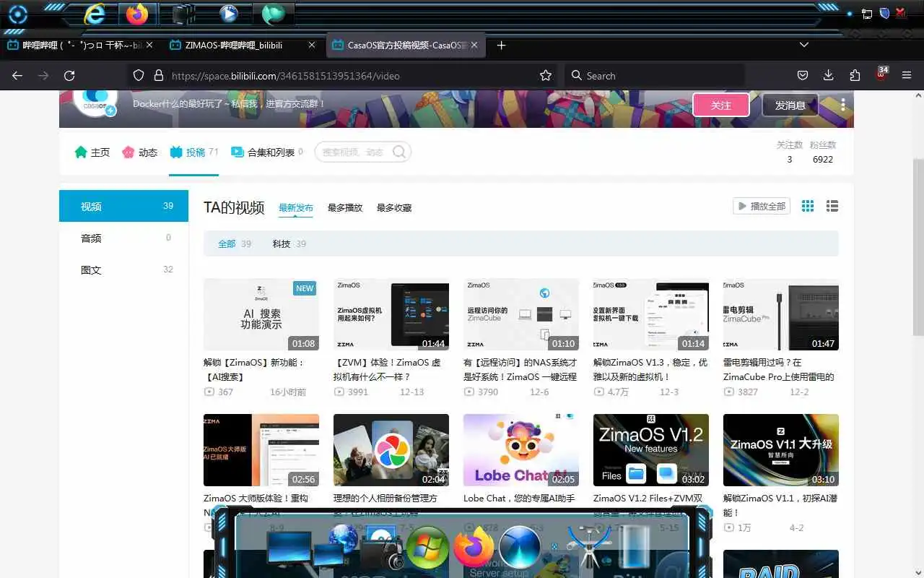924x578 pixels.
Task: Open title 解锁ZimaOS V1.3，稳定，优雅
Action: coord(650,369)
